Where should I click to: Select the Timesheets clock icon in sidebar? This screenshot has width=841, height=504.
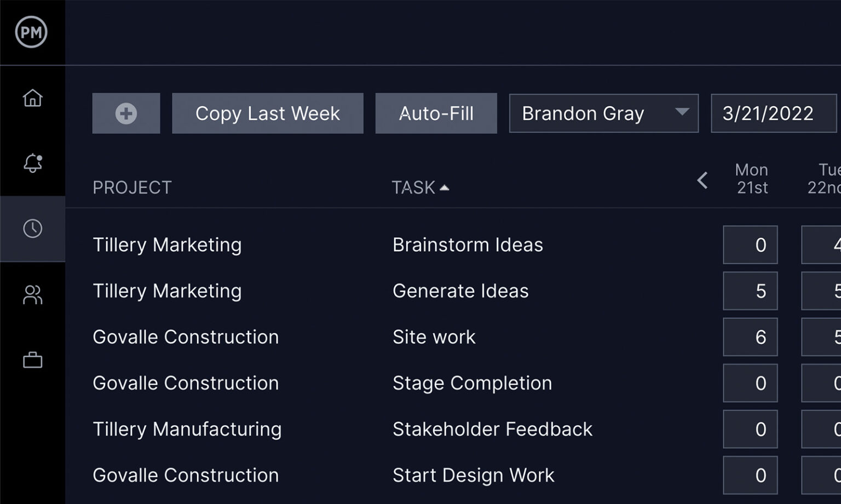pos(32,229)
